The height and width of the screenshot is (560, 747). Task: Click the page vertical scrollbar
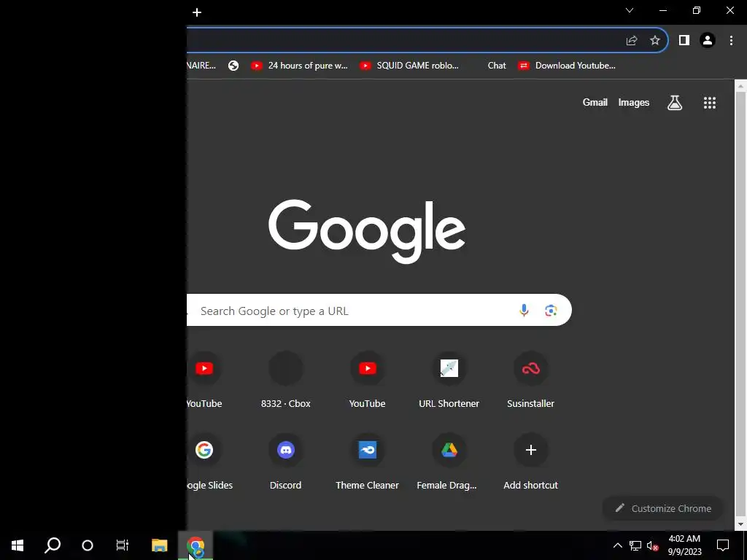click(740, 305)
